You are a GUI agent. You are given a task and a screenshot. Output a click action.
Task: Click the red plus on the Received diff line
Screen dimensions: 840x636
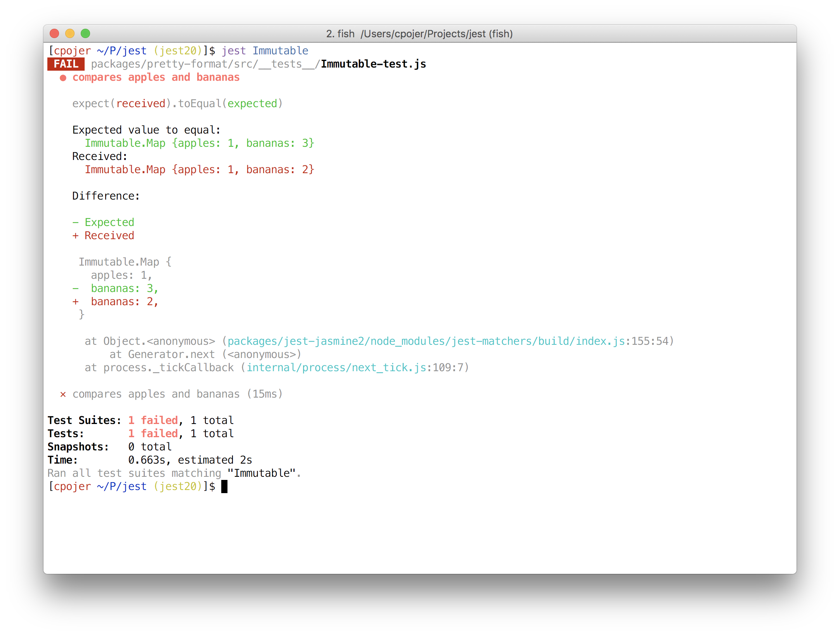click(x=75, y=235)
